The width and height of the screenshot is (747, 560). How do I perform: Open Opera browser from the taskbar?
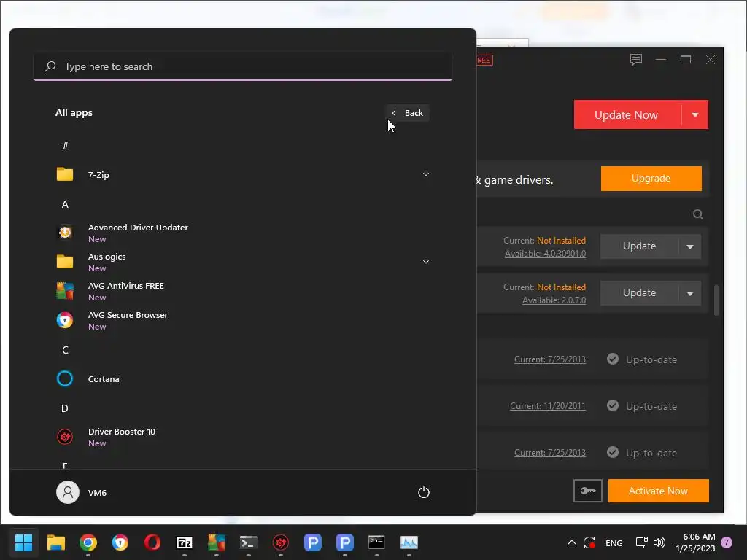[x=152, y=542]
